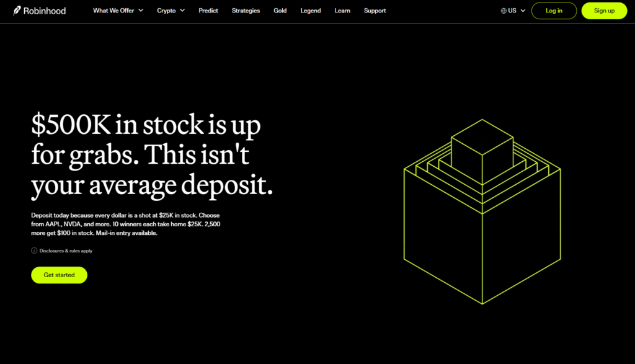Open the Learn section
635x364 pixels.
pyautogui.click(x=342, y=11)
